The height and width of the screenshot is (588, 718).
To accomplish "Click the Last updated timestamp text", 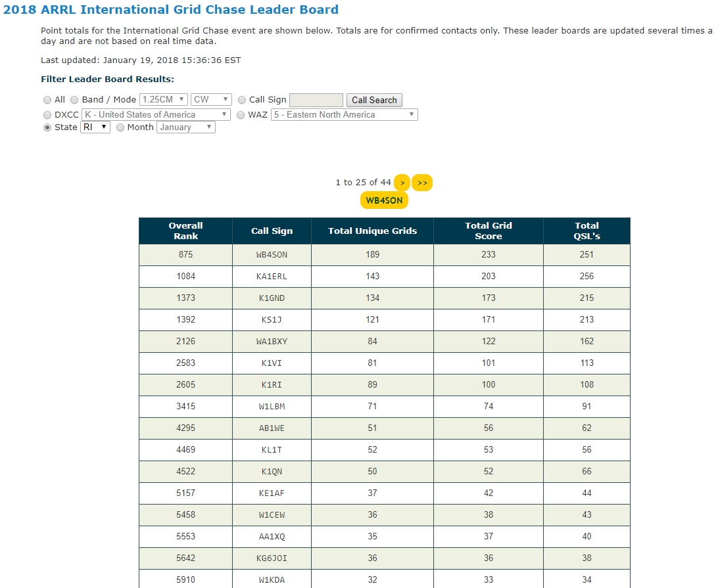I will (x=141, y=60).
